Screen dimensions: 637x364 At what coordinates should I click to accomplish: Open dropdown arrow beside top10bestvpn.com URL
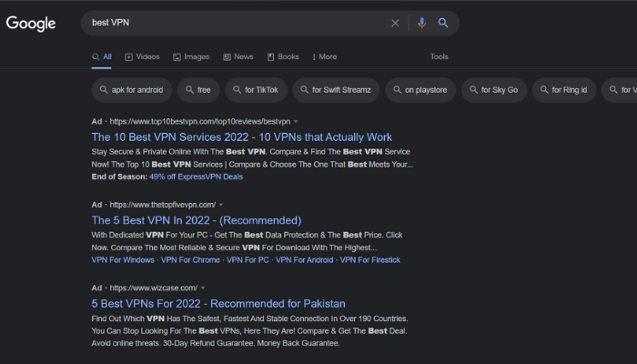click(x=296, y=121)
